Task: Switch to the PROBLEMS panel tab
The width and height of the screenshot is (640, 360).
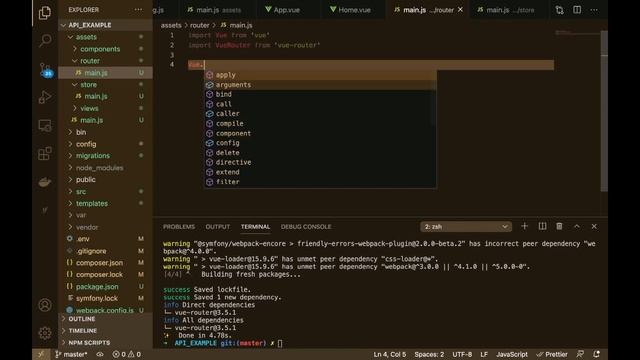Action: [179, 227]
